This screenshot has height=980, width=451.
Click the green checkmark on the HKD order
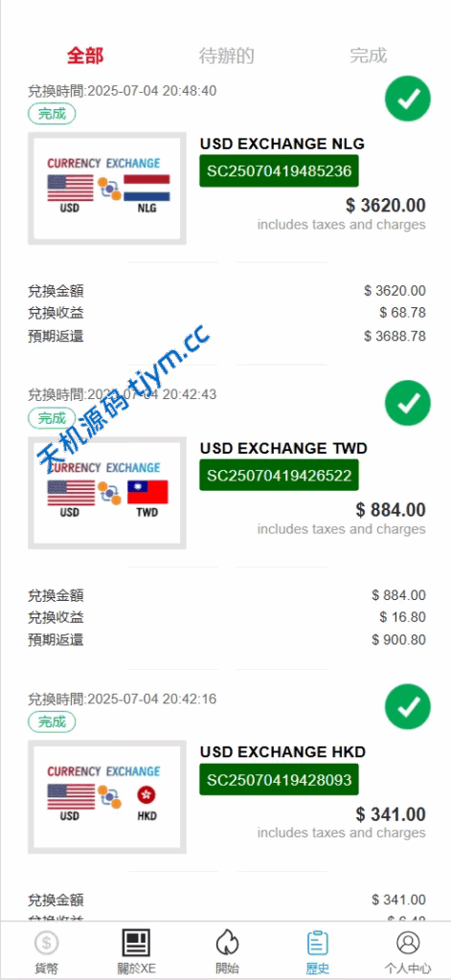[x=408, y=707]
